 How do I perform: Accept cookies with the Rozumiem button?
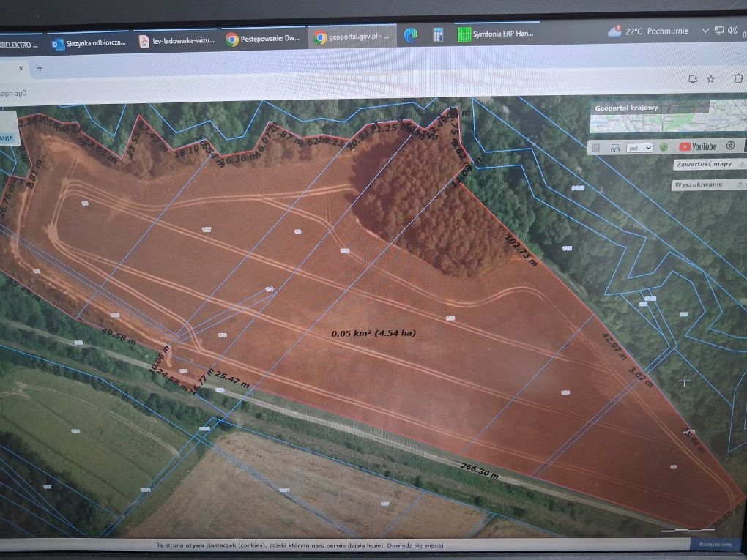[715, 545]
